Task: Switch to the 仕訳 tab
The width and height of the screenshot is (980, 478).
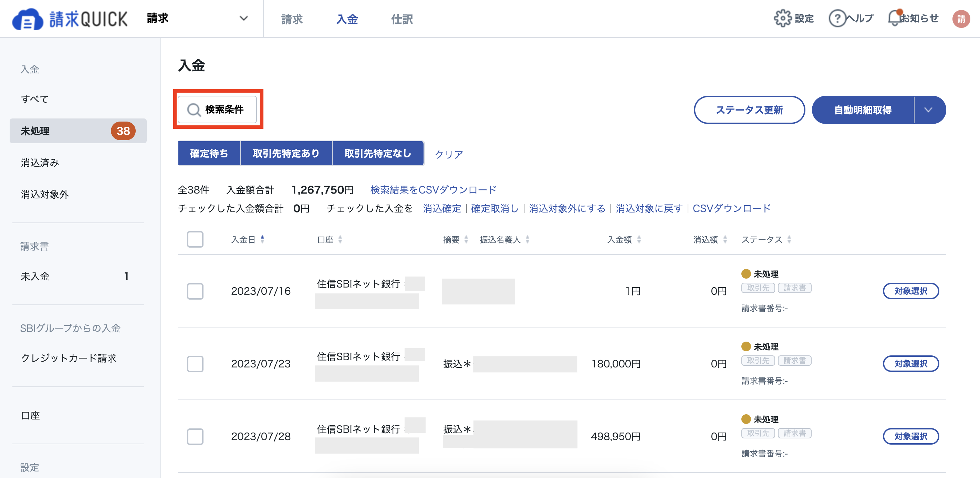Action: click(402, 19)
